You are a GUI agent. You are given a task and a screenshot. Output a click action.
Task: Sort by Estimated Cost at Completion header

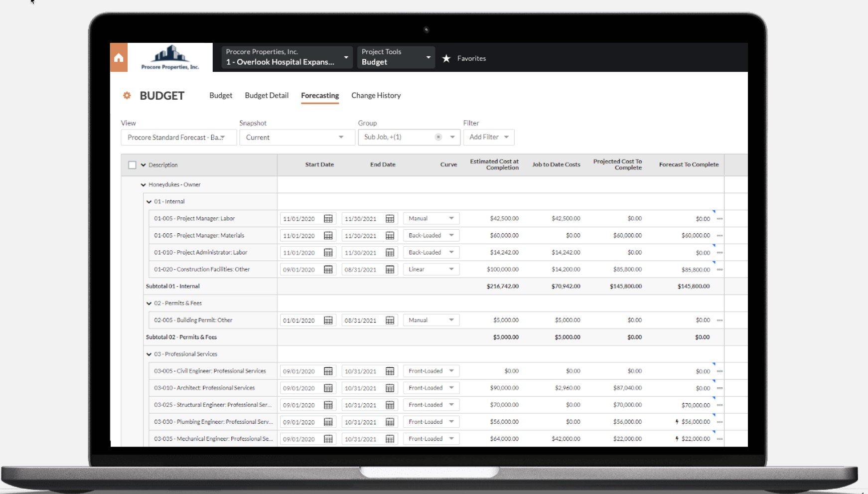[x=494, y=165]
